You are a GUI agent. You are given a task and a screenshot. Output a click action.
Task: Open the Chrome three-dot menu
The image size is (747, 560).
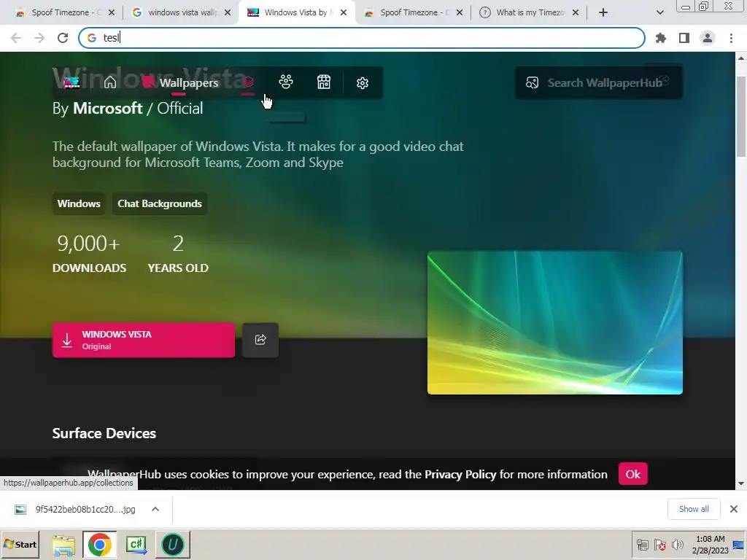point(731,38)
